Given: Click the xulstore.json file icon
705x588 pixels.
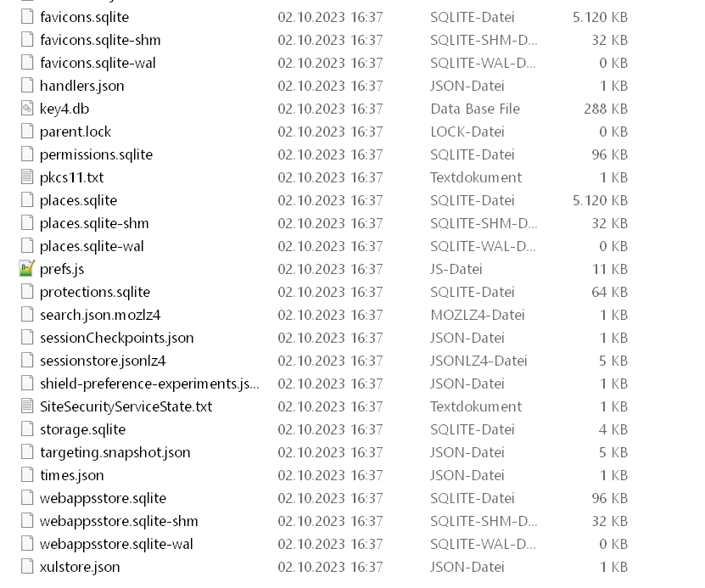Looking at the screenshot, I should 26,567.
